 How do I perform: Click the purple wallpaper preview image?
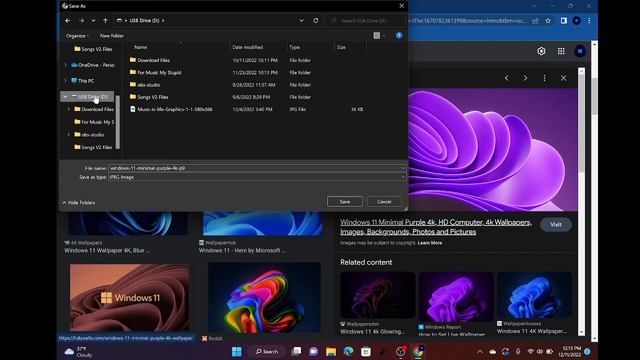[x=493, y=149]
